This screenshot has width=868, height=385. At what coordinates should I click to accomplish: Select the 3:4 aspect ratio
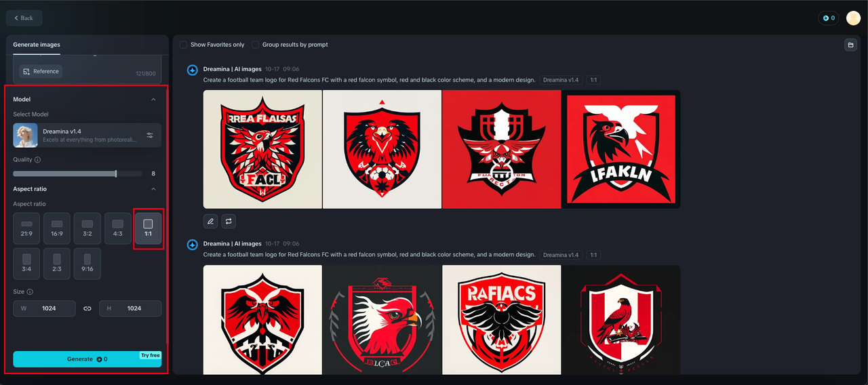click(26, 264)
